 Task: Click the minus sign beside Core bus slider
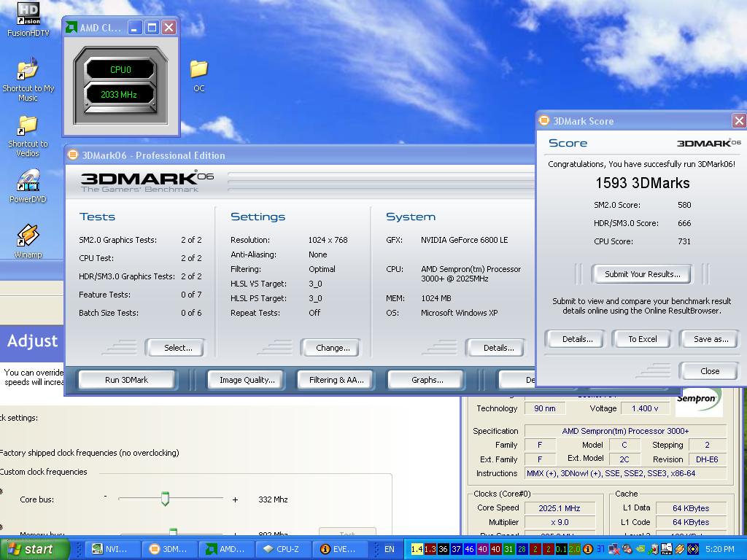105,497
